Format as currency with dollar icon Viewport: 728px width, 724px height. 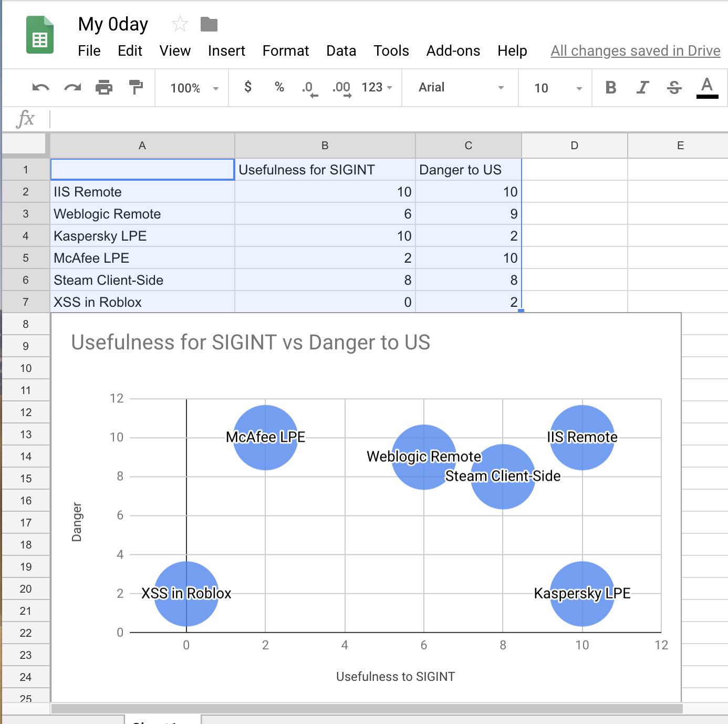point(248,87)
